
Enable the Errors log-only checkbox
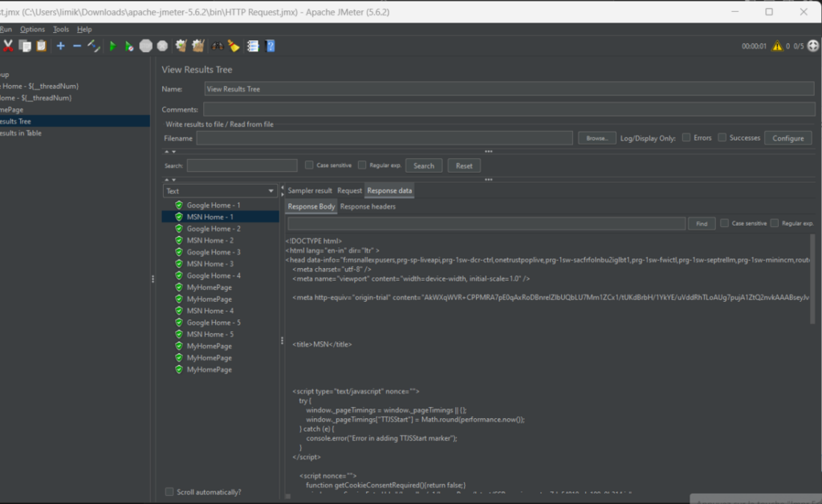pyautogui.click(x=687, y=138)
